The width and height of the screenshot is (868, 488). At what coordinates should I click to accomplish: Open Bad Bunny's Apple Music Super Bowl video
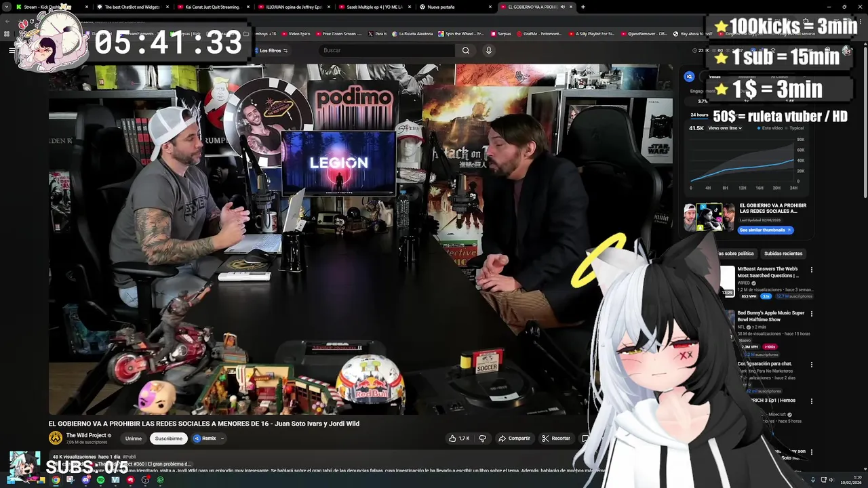[x=771, y=317]
